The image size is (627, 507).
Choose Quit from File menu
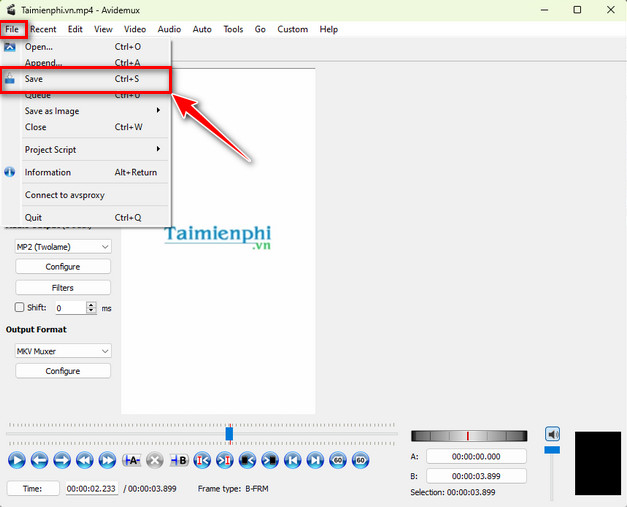tap(86, 218)
